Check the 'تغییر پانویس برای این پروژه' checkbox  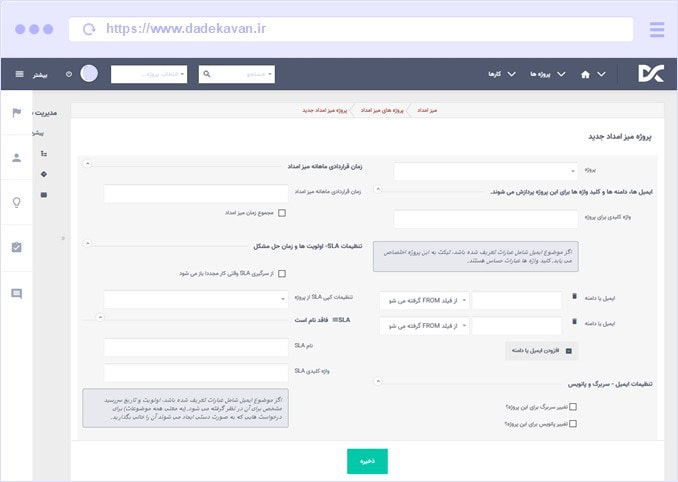(x=573, y=423)
